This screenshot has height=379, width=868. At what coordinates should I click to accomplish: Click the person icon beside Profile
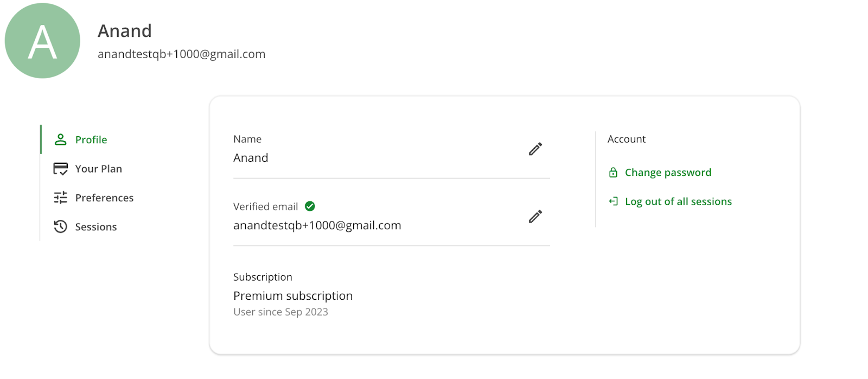60,140
